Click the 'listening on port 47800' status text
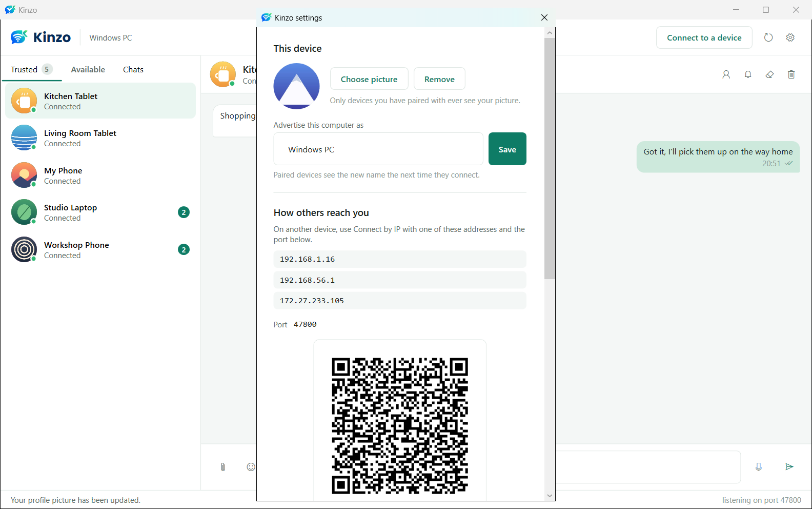This screenshot has height=509, width=812. pyautogui.click(x=762, y=500)
